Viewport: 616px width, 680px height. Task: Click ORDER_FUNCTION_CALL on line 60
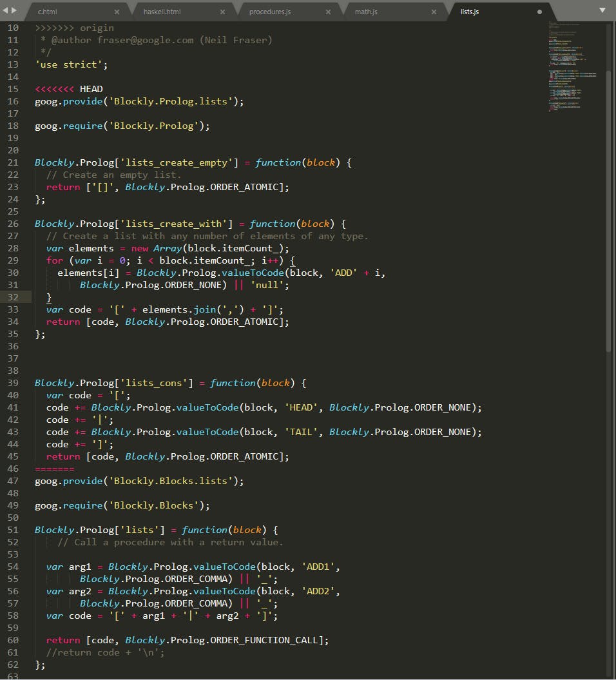point(264,640)
